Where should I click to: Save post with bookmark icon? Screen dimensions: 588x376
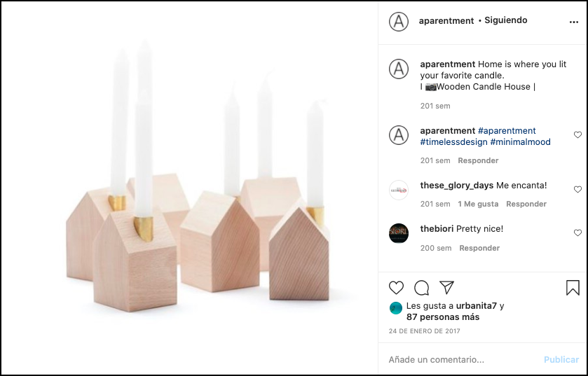(573, 288)
